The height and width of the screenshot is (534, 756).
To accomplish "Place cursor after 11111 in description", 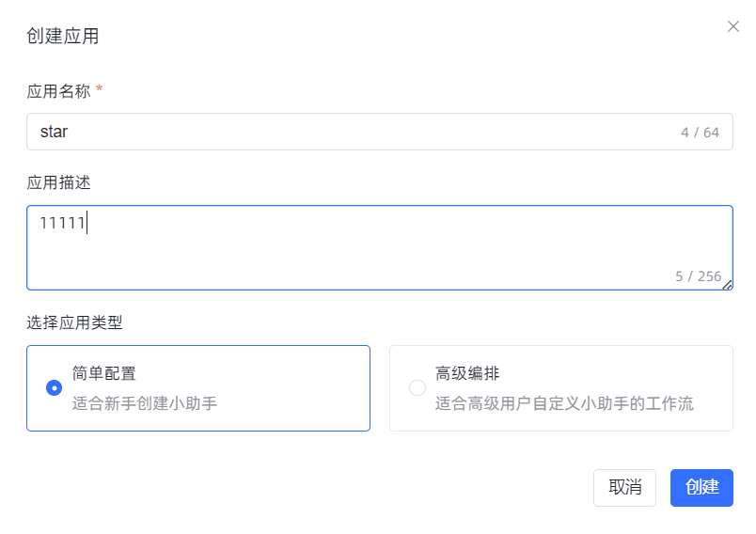I will tap(87, 224).
